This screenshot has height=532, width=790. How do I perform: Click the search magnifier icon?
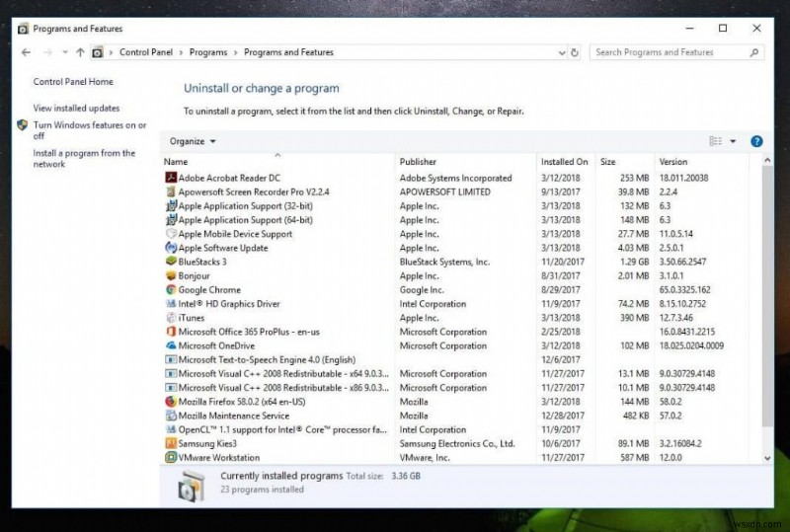(x=754, y=52)
